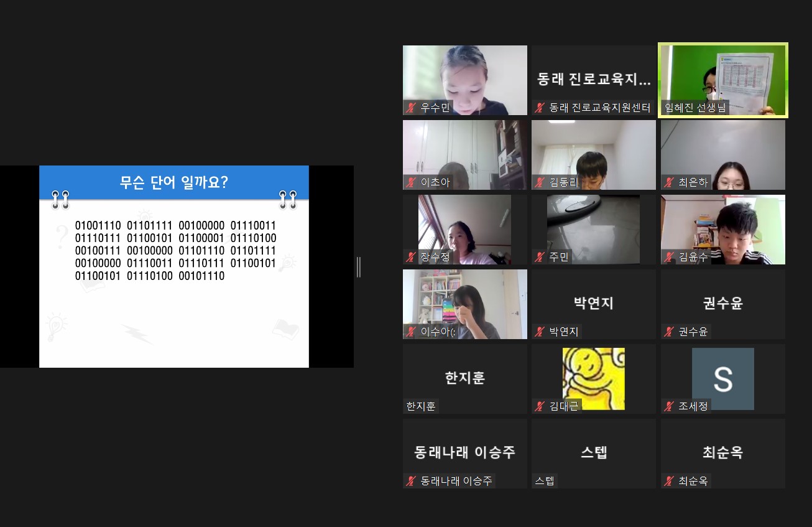Select 최은하's video tile

(723, 155)
